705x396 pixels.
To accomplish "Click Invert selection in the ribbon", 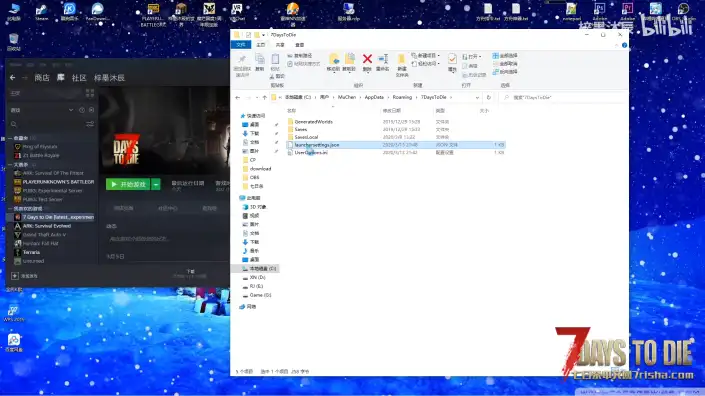I will coord(505,72).
